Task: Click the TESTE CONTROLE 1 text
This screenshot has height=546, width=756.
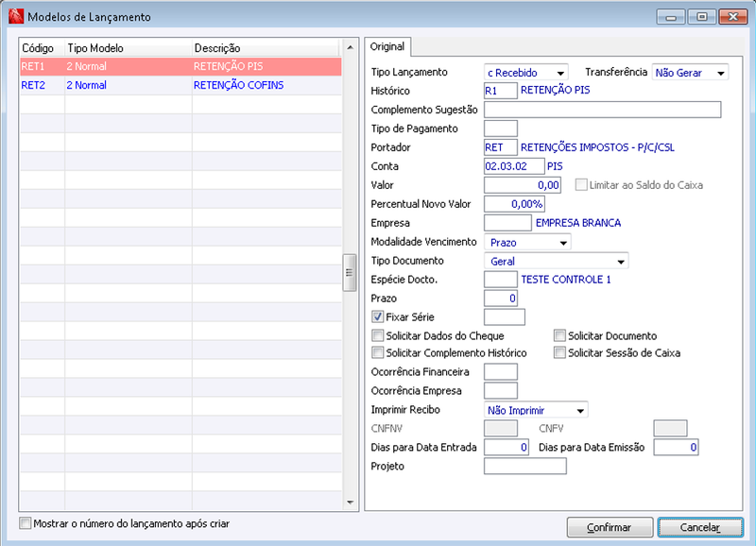Action: [565, 280]
